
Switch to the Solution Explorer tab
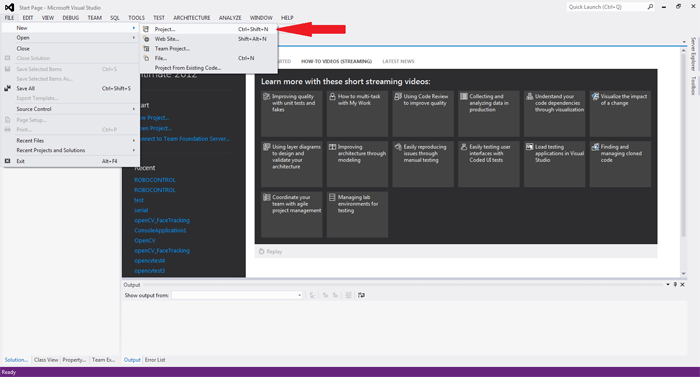pos(16,360)
